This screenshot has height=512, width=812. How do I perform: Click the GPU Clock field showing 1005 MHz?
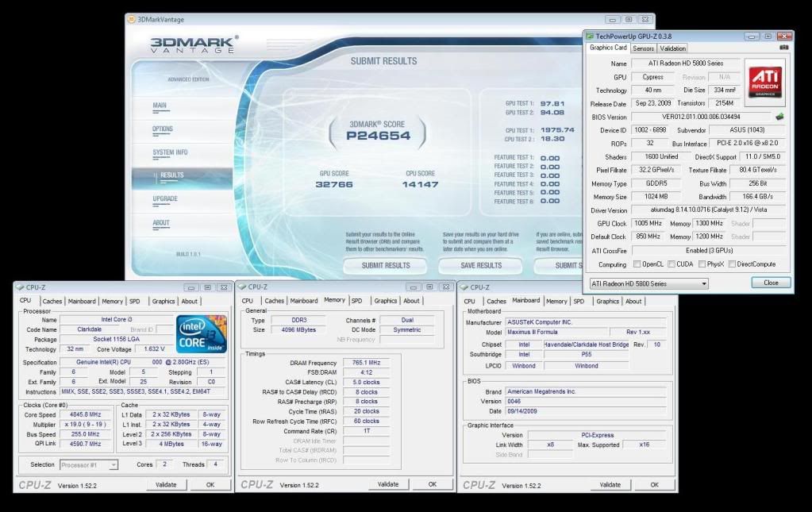tap(648, 223)
